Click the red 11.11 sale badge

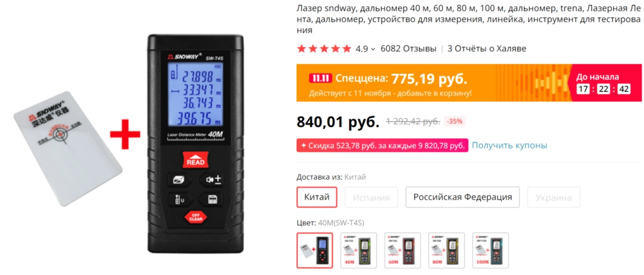coord(320,78)
